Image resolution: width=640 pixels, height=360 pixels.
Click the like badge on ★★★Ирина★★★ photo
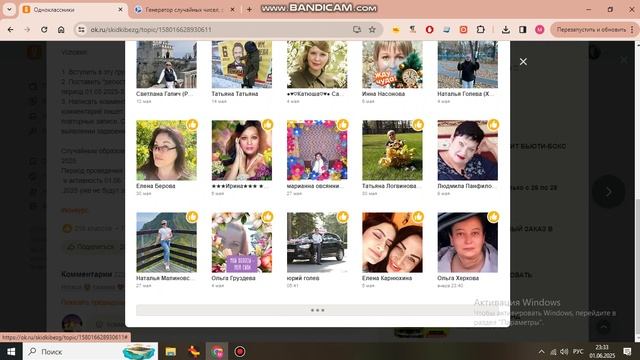tap(267, 124)
